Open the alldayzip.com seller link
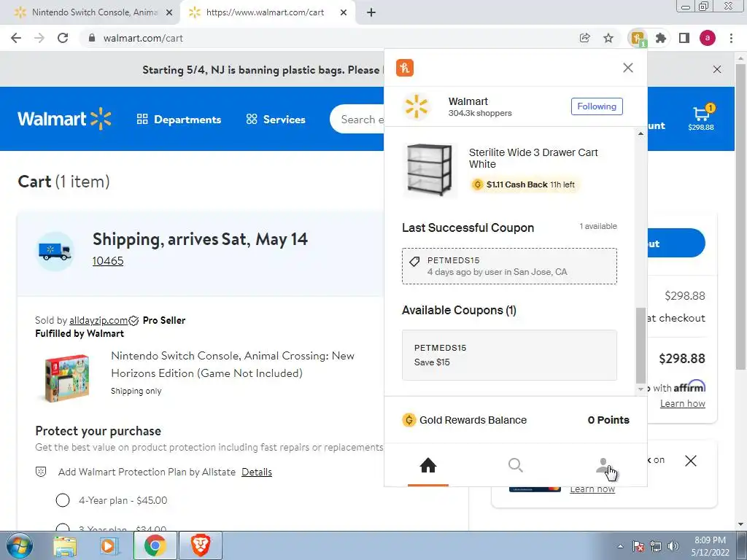 click(98, 321)
